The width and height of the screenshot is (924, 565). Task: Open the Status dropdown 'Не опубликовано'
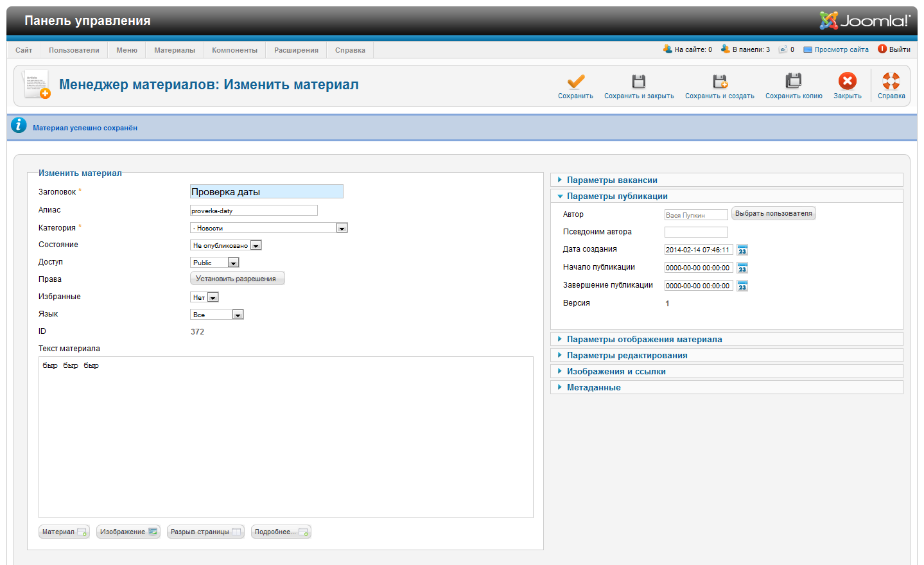(226, 245)
